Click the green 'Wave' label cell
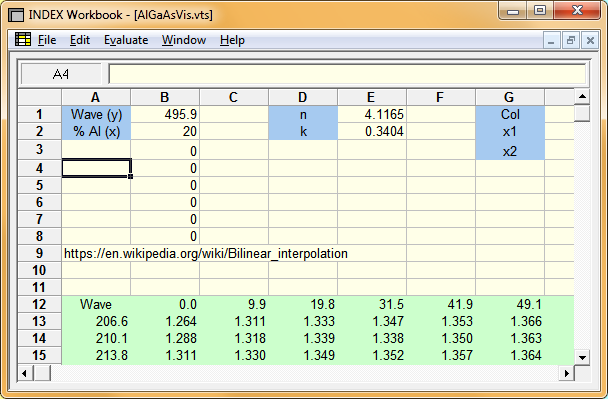 [96, 304]
